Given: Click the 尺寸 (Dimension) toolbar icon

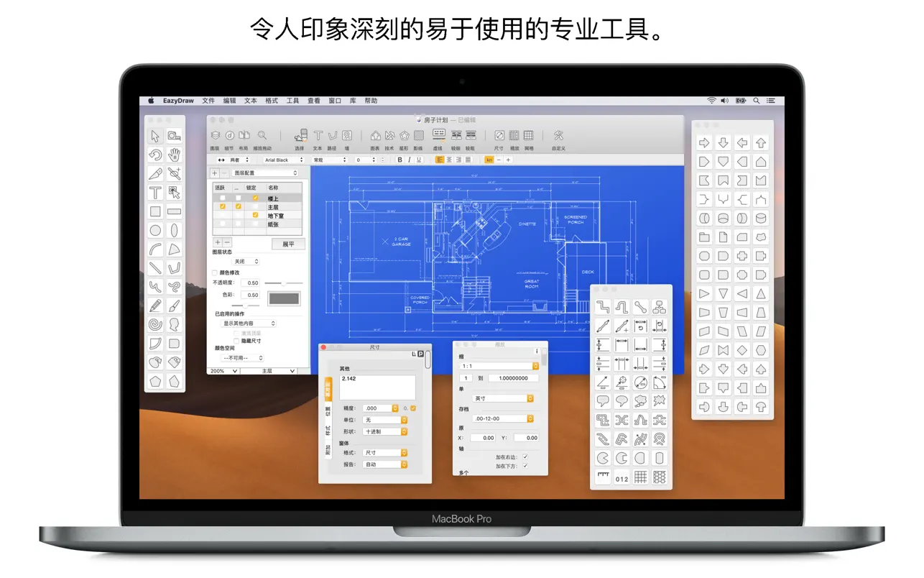Looking at the screenshot, I should [500, 135].
